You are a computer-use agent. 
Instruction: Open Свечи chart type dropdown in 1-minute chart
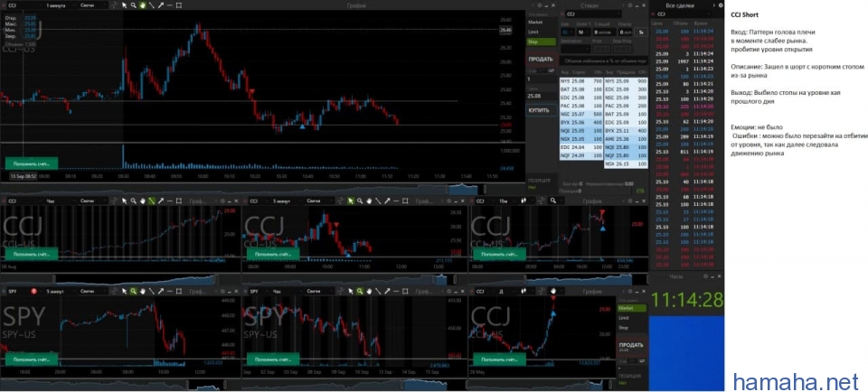(x=91, y=5)
